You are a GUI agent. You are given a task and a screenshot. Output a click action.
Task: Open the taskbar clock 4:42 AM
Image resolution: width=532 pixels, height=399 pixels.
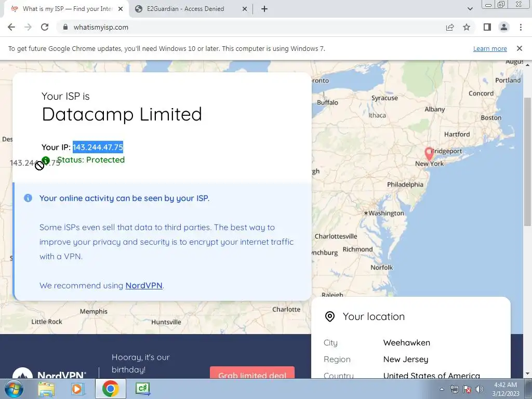pos(506,389)
